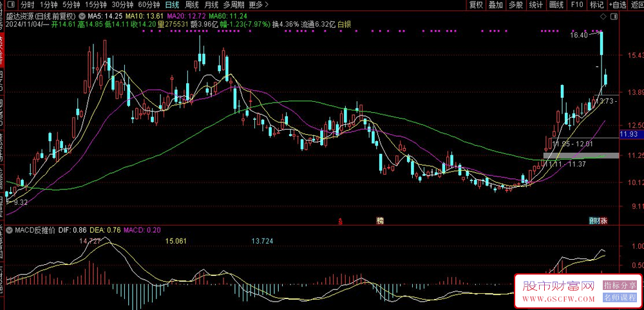The image size is (644, 310).
Task: Click the MA20: 12.72 label
Action: pyautogui.click(x=187, y=17)
